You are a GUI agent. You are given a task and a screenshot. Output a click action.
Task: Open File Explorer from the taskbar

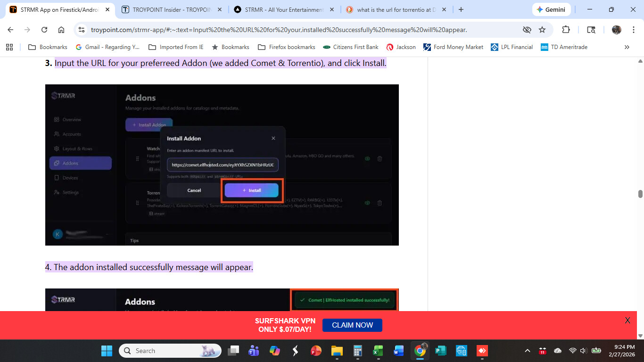tap(337, 351)
